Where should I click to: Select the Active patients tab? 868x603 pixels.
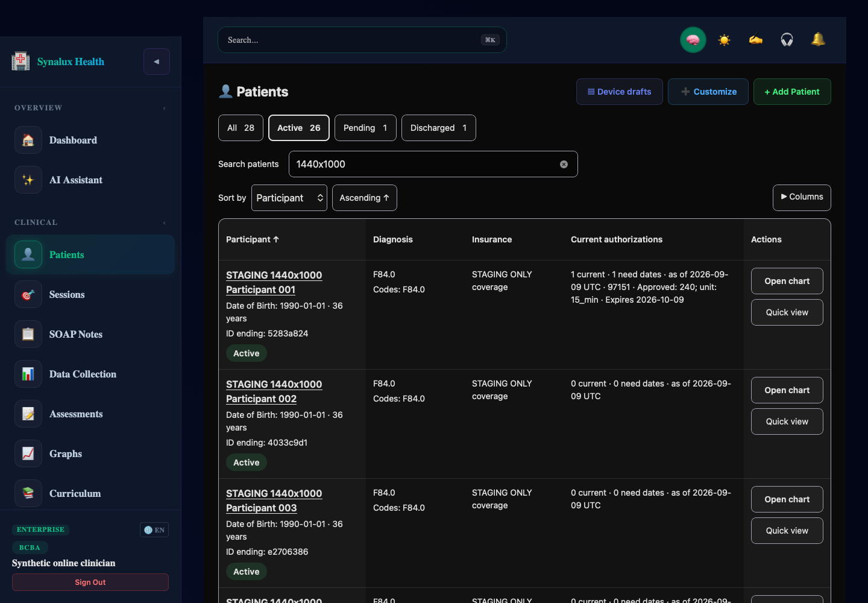tap(299, 128)
